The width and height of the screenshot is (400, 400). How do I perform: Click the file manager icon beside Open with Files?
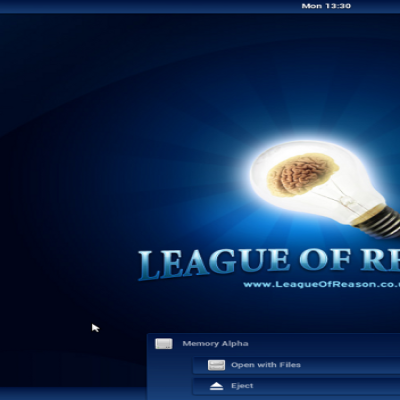(216, 365)
